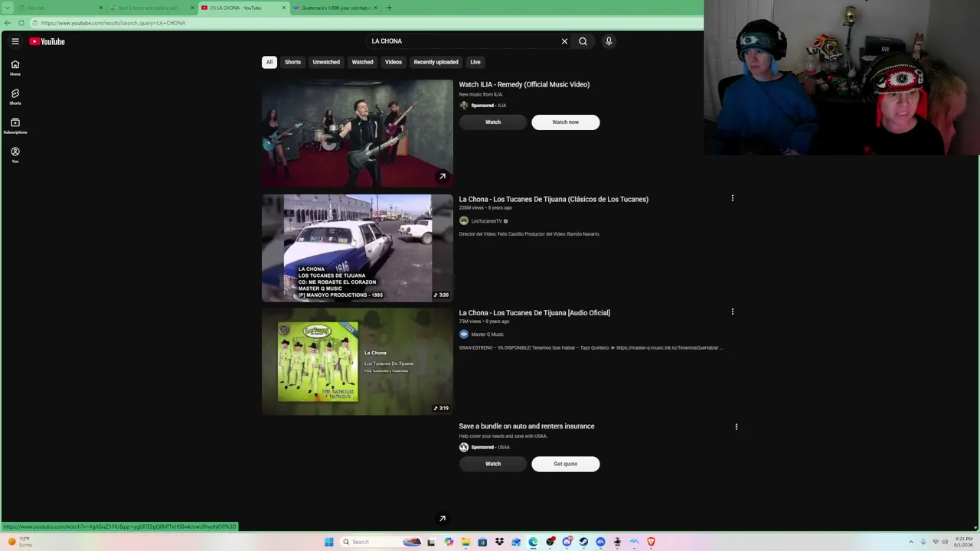This screenshot has width=980, height=551.
Task: Filter results by Recently uploaded
Action: pos(436,62)
